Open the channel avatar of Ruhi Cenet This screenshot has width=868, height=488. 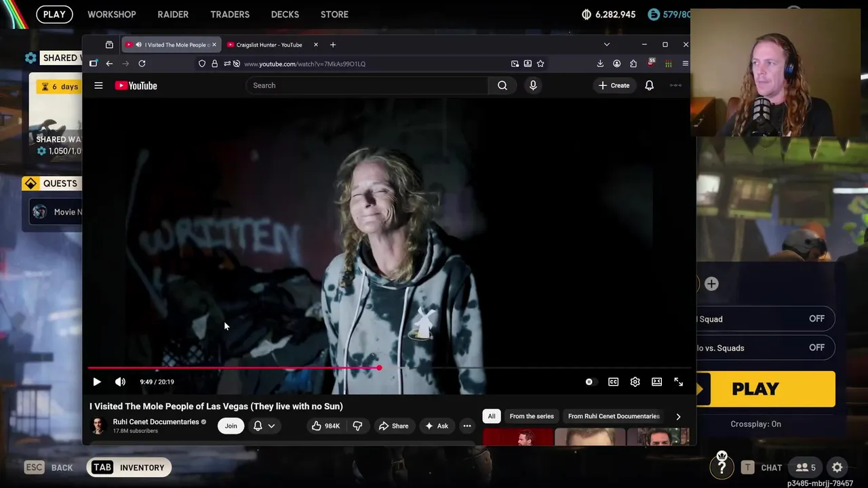click(99, 426)
